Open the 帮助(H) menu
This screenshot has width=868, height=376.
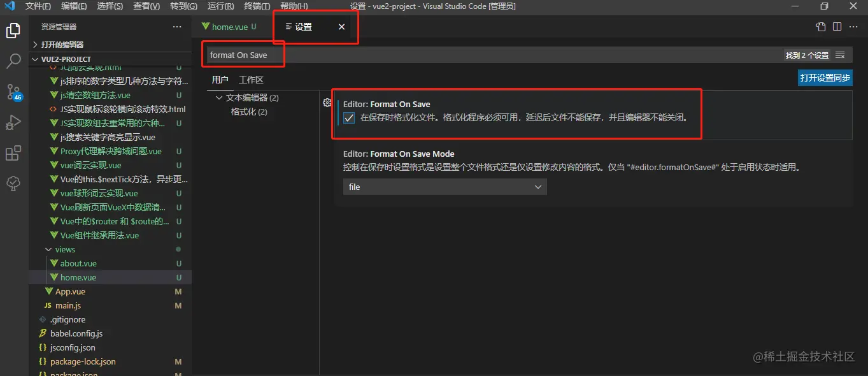[x=294, y=6]
